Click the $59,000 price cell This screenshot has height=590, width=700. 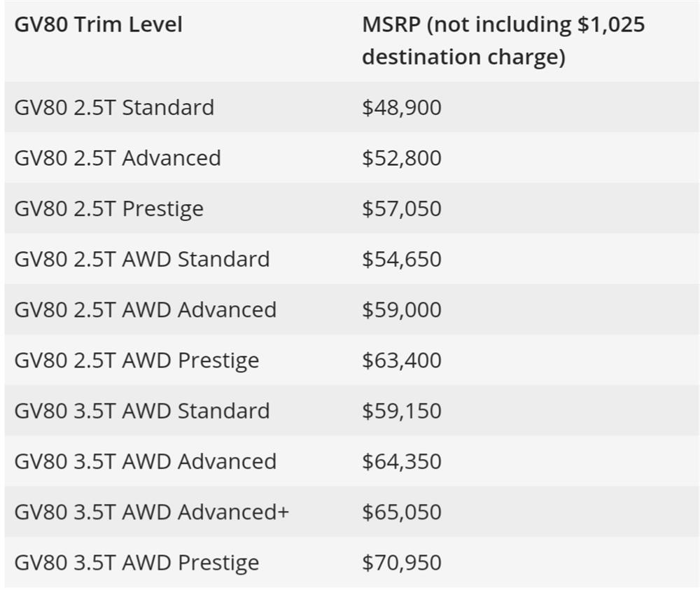(x=402, y=310)
